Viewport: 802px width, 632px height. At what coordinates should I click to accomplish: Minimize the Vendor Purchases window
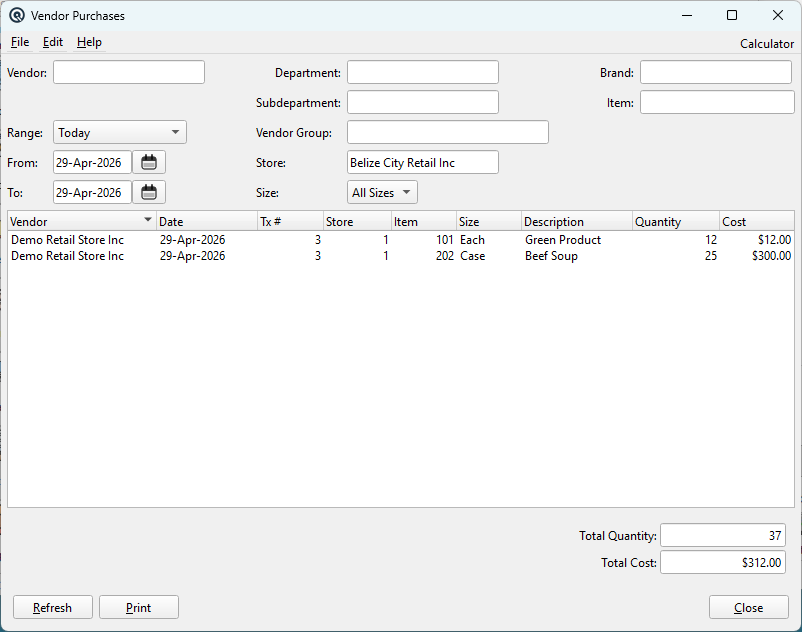[x=687, y=15]
